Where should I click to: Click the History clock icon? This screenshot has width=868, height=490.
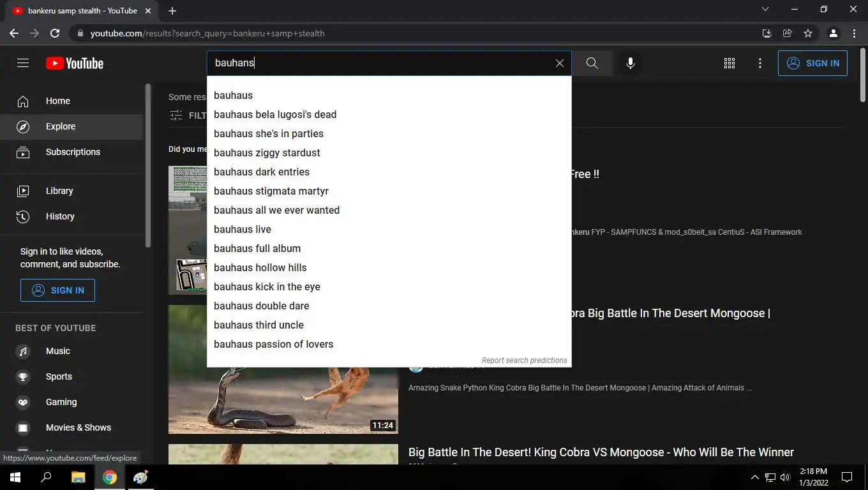point(23,216)
